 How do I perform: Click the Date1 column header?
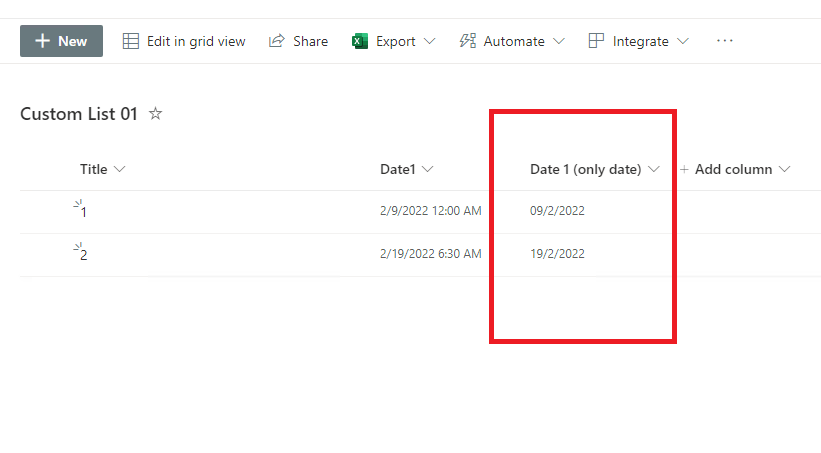pyautogui.click(x=397, y=169)
